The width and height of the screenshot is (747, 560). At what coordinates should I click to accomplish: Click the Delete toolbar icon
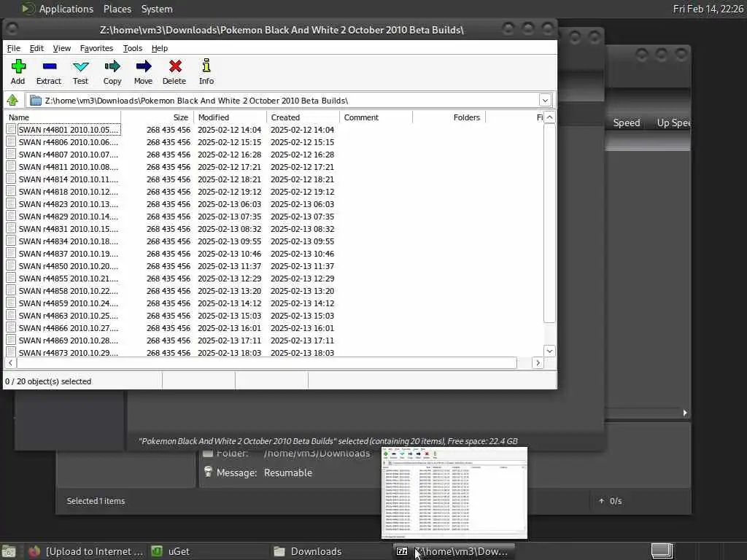pos(175,66)
